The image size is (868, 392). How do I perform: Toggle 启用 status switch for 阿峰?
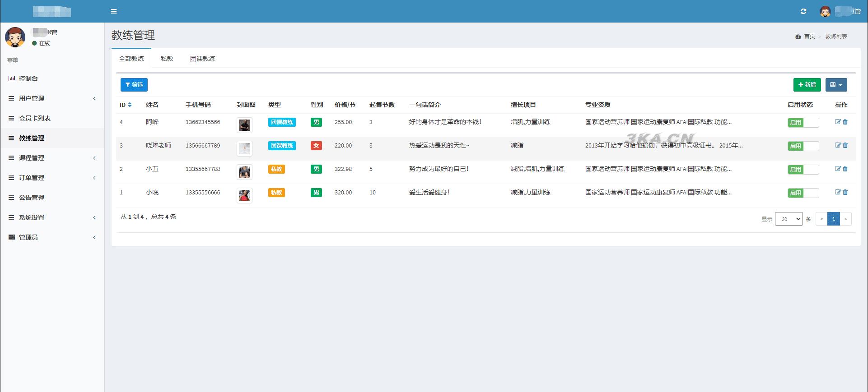click(803, 122)
